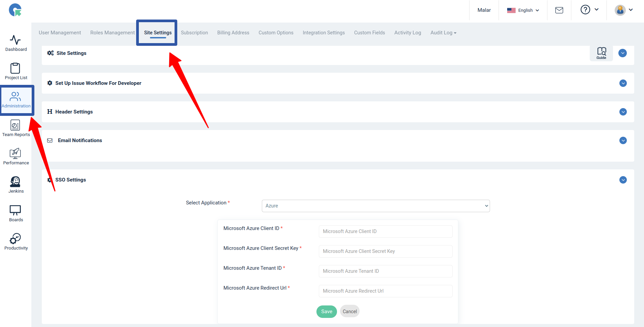Screen dimensions: 644x327
Task: Click the envelope icon beside Email Notifications
Action: 50,140
